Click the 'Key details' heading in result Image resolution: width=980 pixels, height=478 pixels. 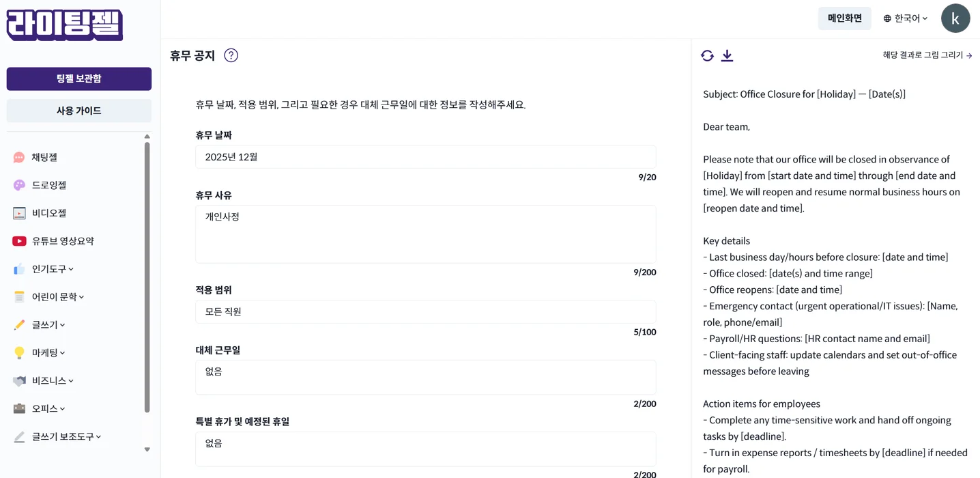[x=726, y=241]
